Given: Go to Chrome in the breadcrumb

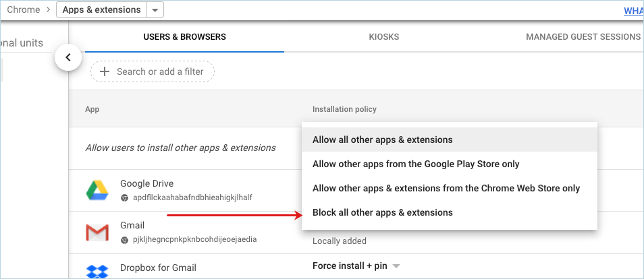Looking at the screenshot, I should (24, 10).
